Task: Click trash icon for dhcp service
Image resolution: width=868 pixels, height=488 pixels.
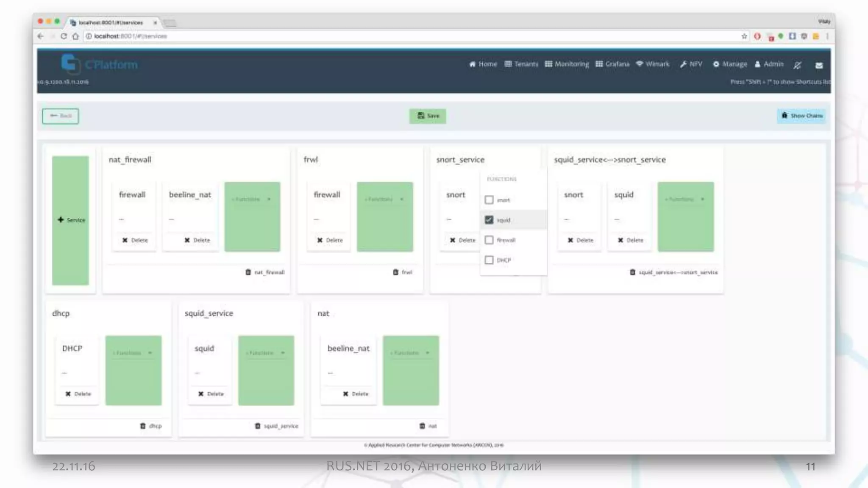Action: point(143,426)
